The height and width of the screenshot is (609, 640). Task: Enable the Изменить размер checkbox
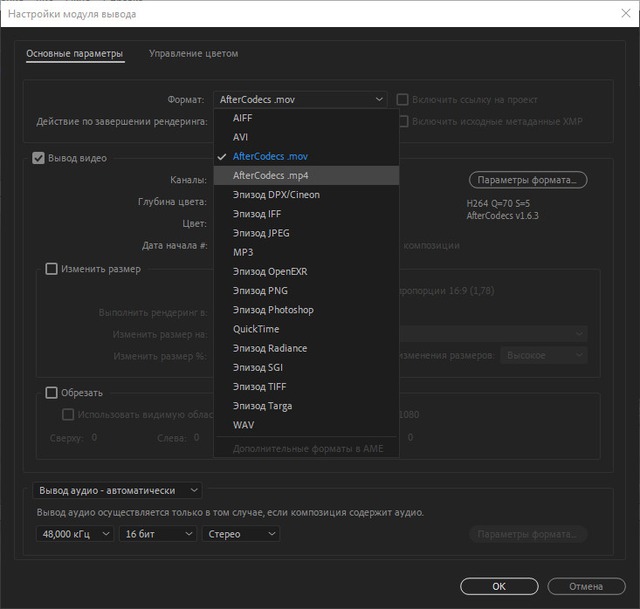52,269
